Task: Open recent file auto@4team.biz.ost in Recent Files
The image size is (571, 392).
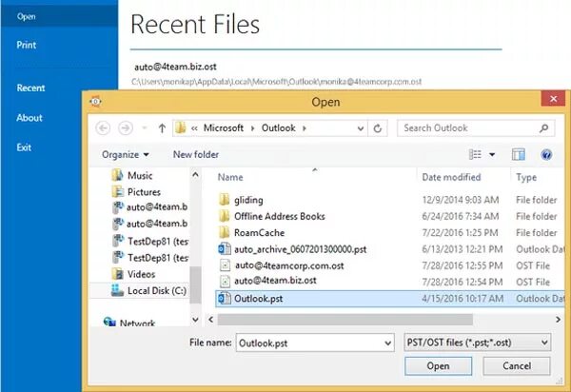Action: pyautogui.click(x=175, y=67)
